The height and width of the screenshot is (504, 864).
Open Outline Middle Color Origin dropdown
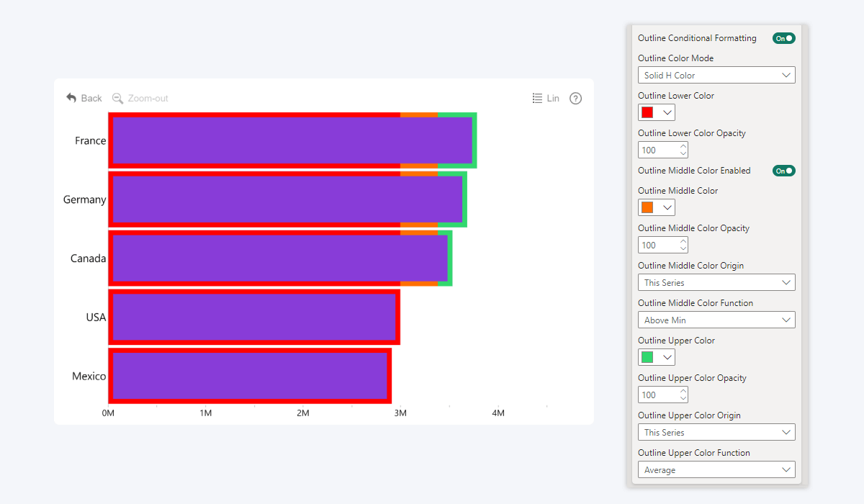click(x=716, y=282)
